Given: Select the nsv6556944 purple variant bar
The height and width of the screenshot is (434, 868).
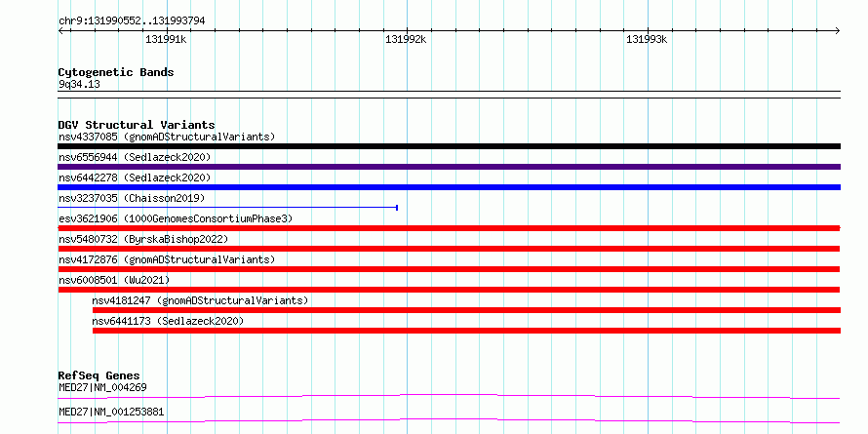Looking at the screenshot, I should point(449,167).
